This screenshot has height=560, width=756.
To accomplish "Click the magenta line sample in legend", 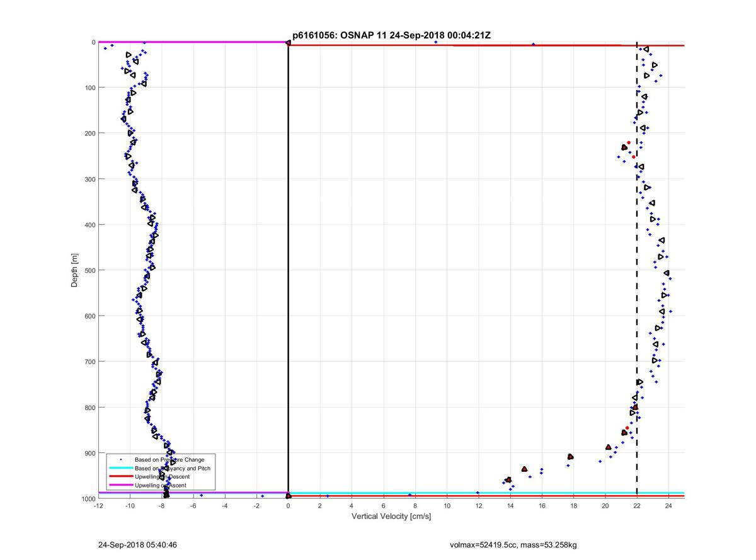I will pyautogui.click(x=120, y=485).
